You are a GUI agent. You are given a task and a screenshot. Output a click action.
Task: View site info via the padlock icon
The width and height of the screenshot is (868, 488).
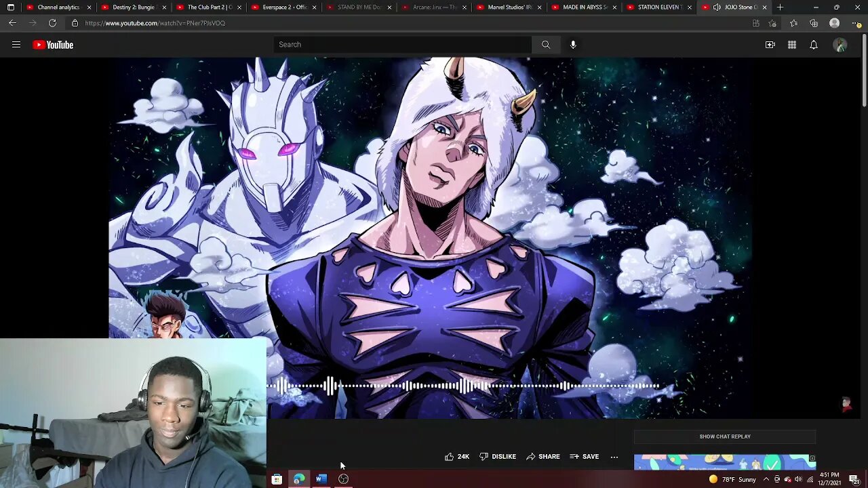click(75, 23)
